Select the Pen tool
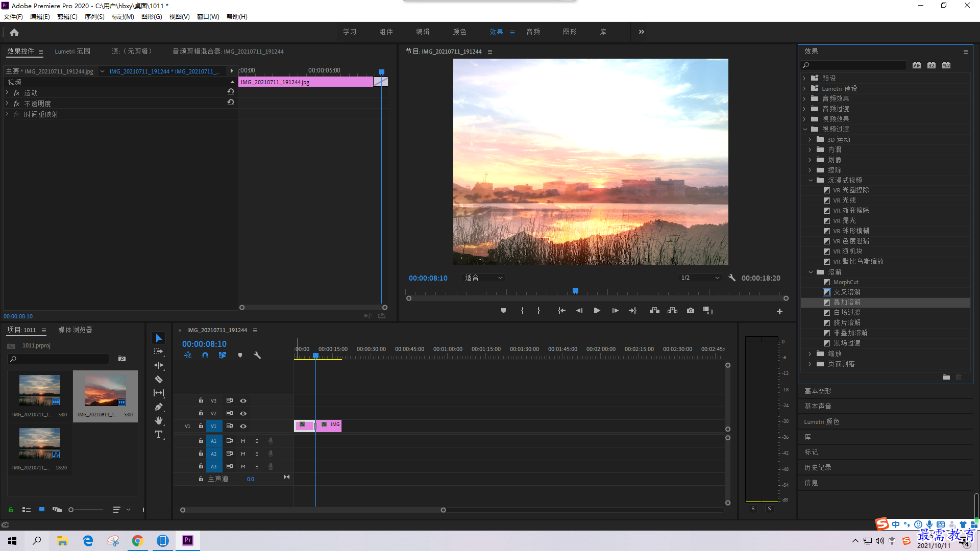980x551 pixels. [x=159, y=407]
